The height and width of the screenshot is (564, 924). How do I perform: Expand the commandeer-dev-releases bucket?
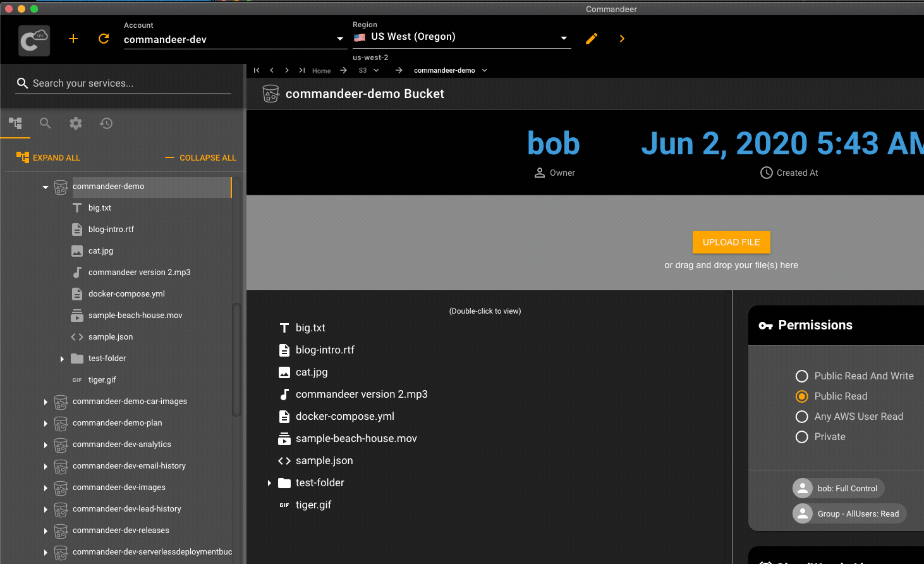[x=46, y=531]
